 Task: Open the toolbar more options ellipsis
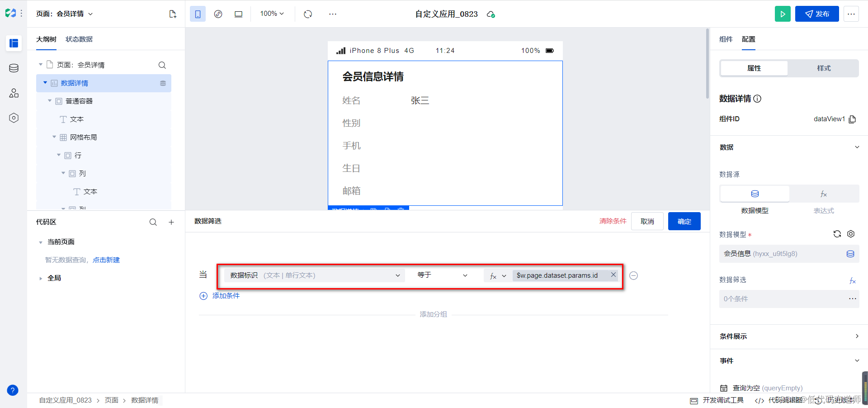click(333, 14)
